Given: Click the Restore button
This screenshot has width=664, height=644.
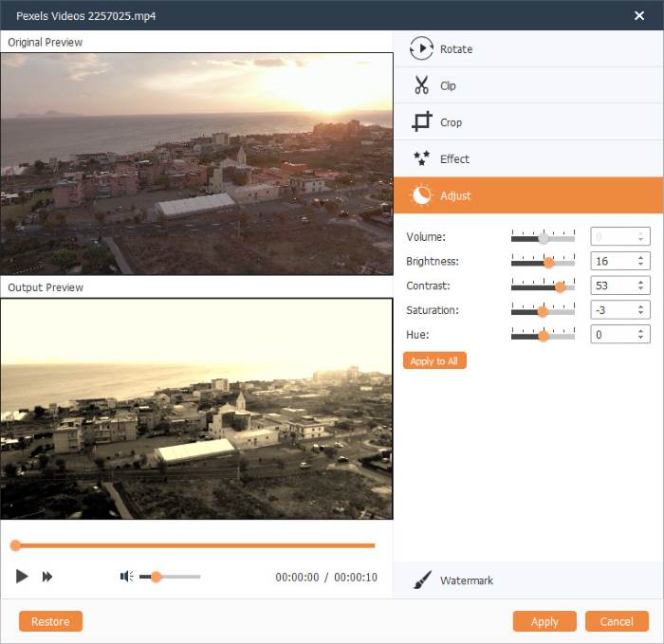Looking at the screenshot, I should click(x=50, y=621).
